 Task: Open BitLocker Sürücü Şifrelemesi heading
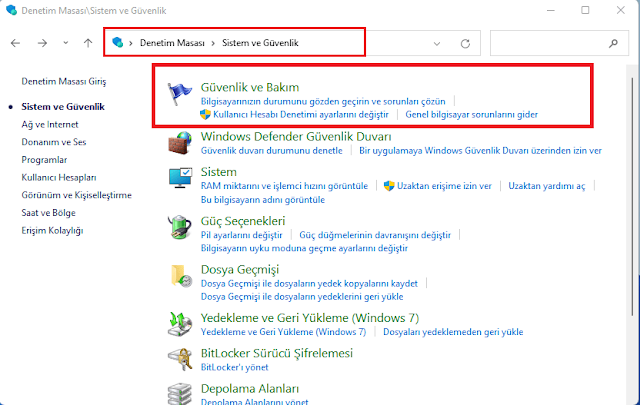tap(276, 353)
